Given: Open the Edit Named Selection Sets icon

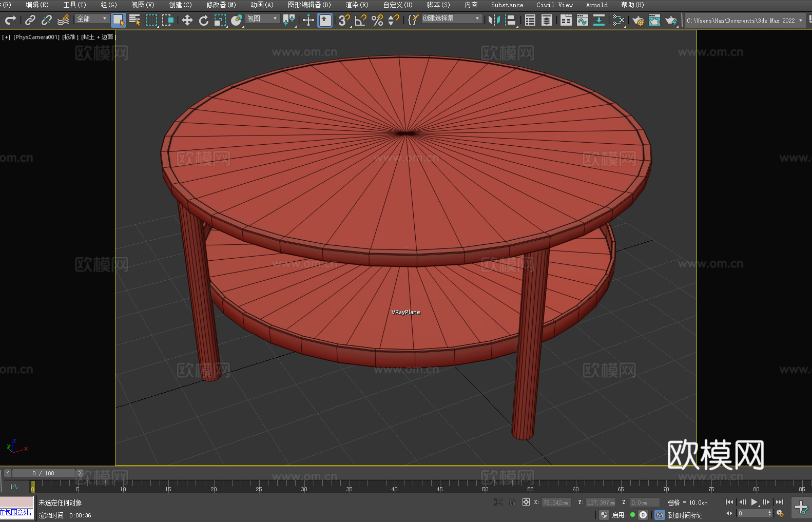Looking at the screenshot, I should tap(413, 20).
